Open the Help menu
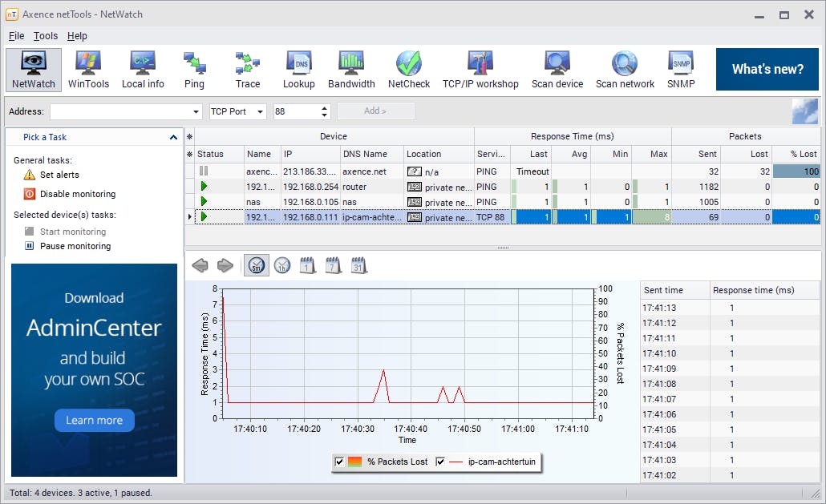This screenshot has width=826, height=504. coord(77,36)
